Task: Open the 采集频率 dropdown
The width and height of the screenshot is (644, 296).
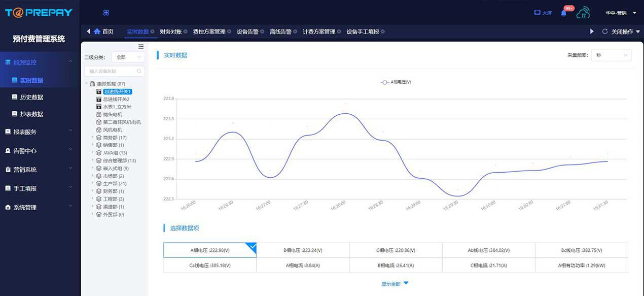Action: click(x=611, y=55)
